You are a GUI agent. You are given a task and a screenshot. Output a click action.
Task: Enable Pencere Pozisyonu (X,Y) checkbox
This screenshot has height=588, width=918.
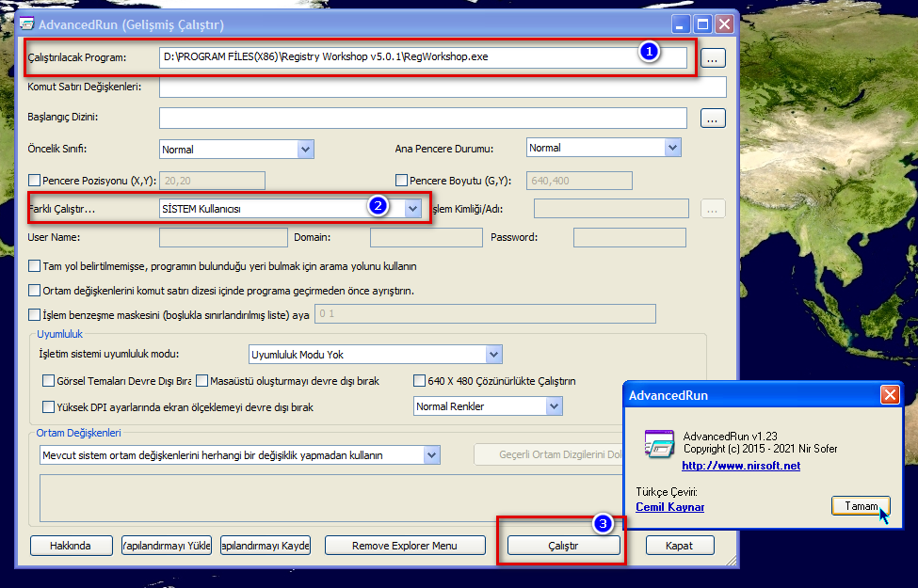coord(35,181)
